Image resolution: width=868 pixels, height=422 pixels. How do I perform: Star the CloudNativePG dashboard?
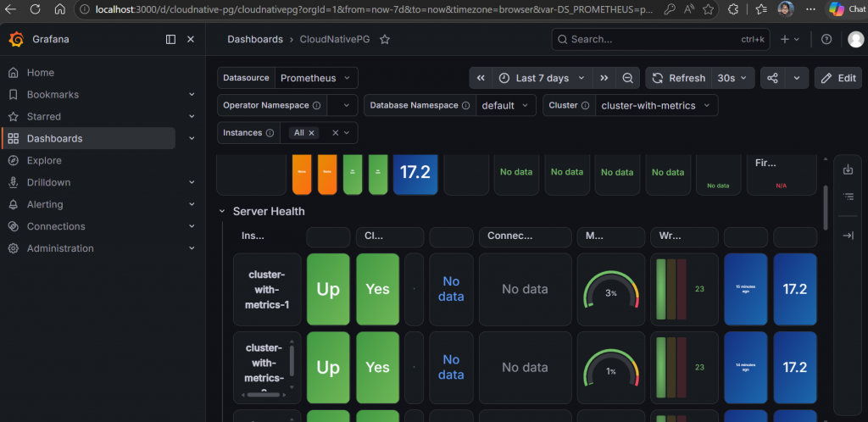click(385, 39)
